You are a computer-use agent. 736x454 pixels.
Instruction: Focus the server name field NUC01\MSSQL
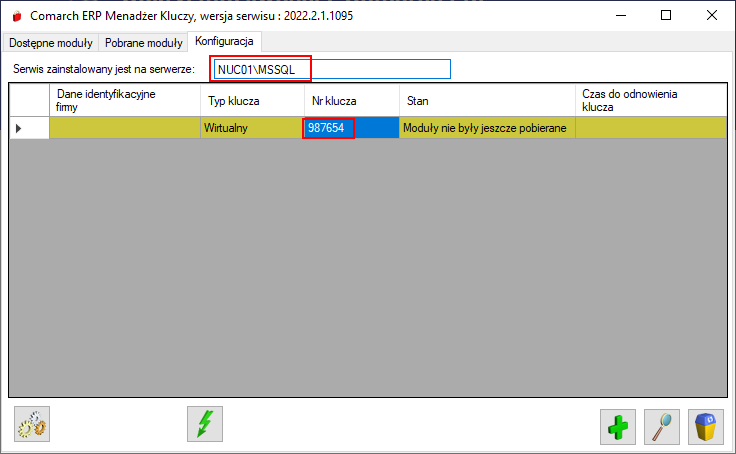point(332,69)
